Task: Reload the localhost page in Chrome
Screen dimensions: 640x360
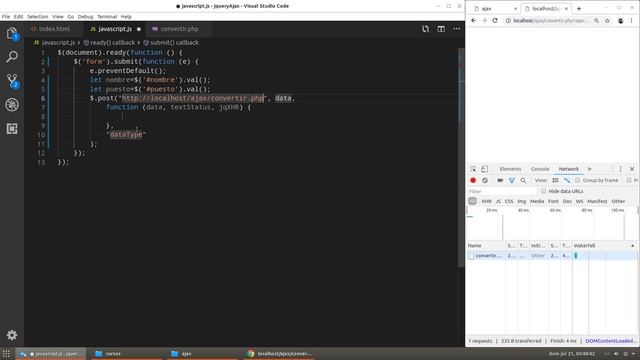Action: 495,20
